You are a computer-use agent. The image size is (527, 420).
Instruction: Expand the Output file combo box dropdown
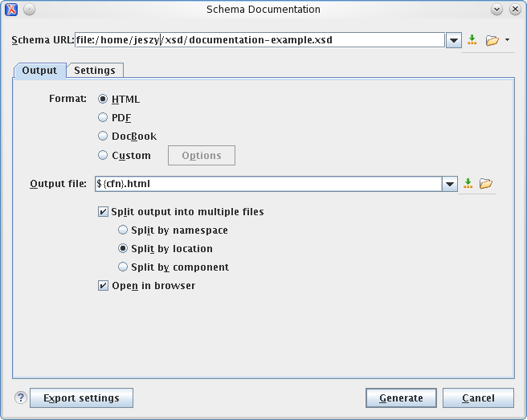click(450, 184)
